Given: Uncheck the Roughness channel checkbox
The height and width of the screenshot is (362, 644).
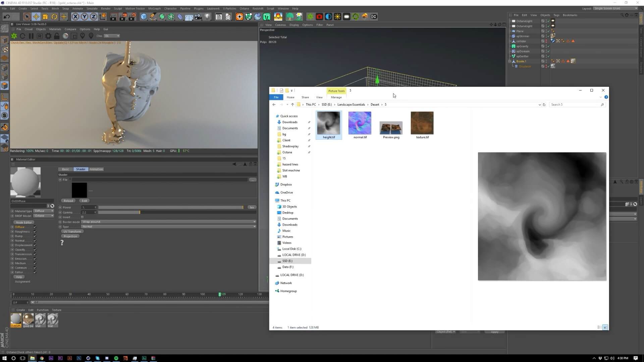Looking at the screenshot, I should [35, 232].
